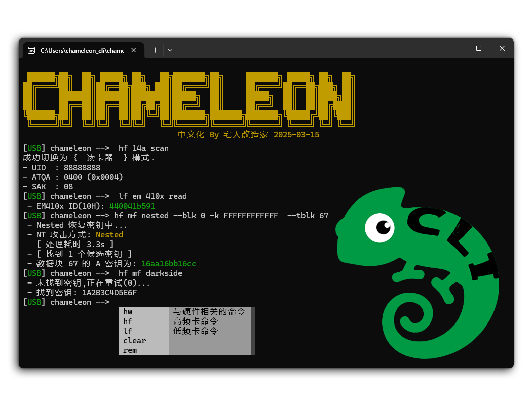Image resolution: width=532 pixels, height=405 pixels.
Task: Choose the "rem" command suggestion
Action: pyautogui.click(x=130, y=350)
